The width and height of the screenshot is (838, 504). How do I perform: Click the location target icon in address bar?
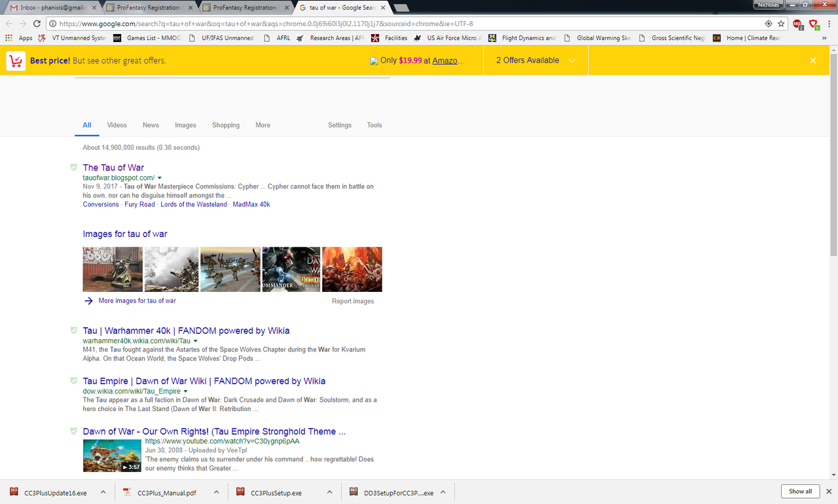point(769,24)
